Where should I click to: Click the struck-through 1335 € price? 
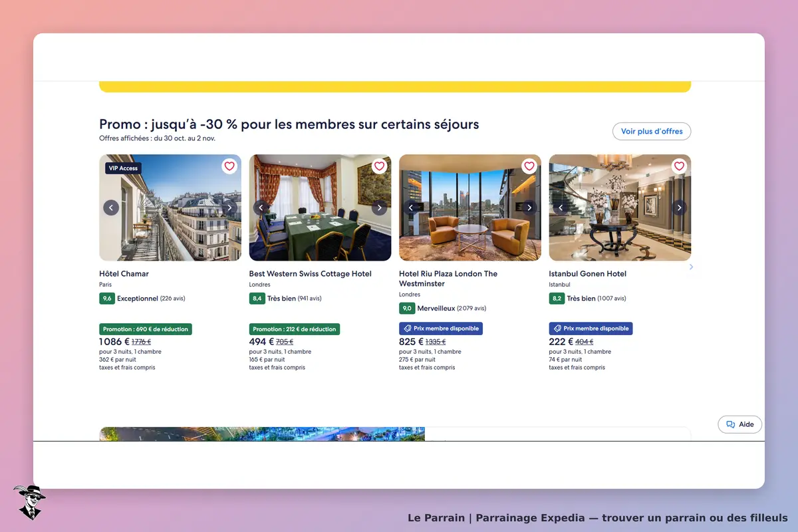pos(436,342)
